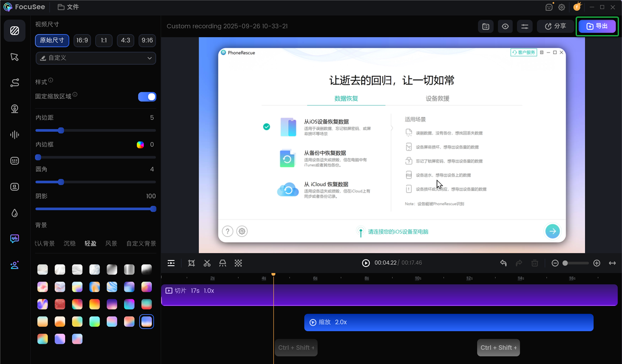The height and width of the screenshot is (364, 622).
Task: Delete selected clip with trash icon
Action: tap(535, 263)
